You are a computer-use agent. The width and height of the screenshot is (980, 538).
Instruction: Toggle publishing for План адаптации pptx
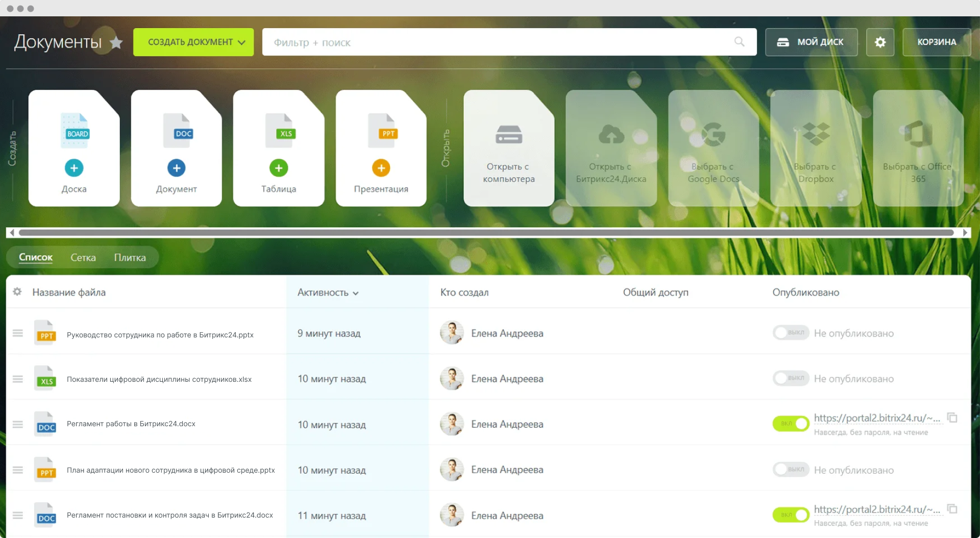click(790, 470)
